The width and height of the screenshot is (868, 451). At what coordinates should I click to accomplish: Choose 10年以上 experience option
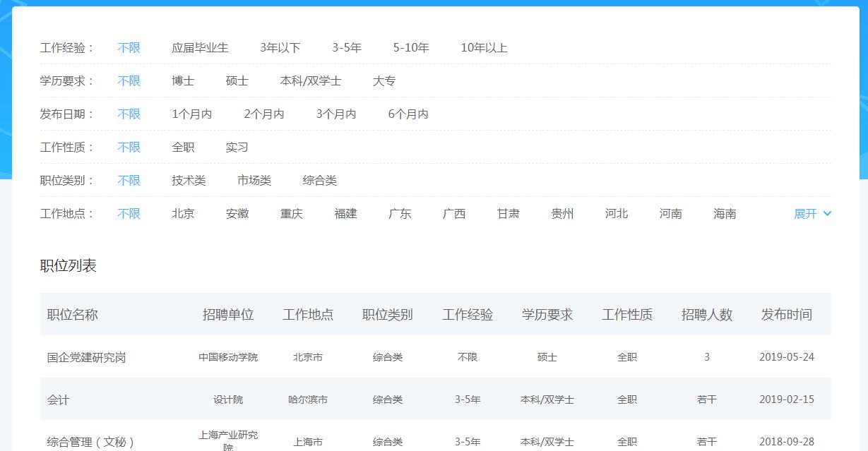tap(484, 48)
